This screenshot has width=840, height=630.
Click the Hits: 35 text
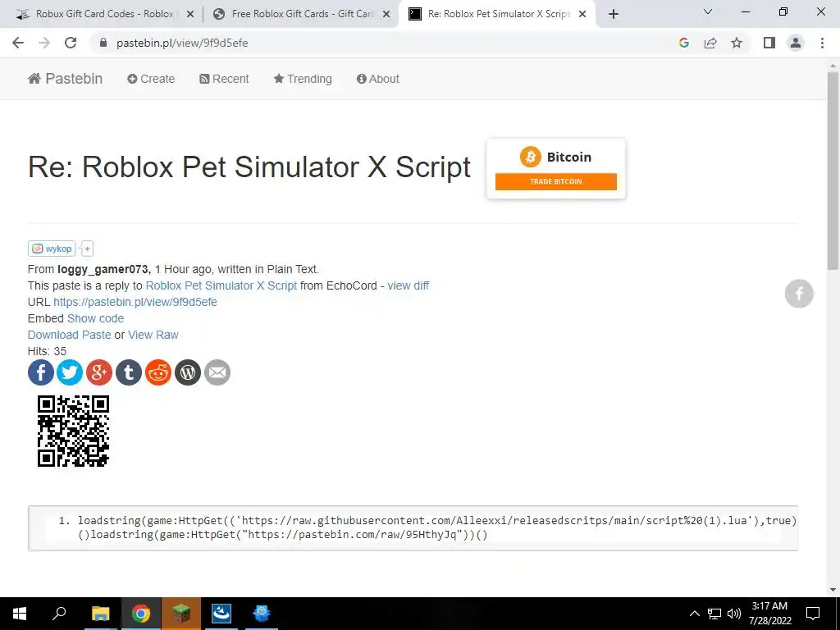[47, 351]
